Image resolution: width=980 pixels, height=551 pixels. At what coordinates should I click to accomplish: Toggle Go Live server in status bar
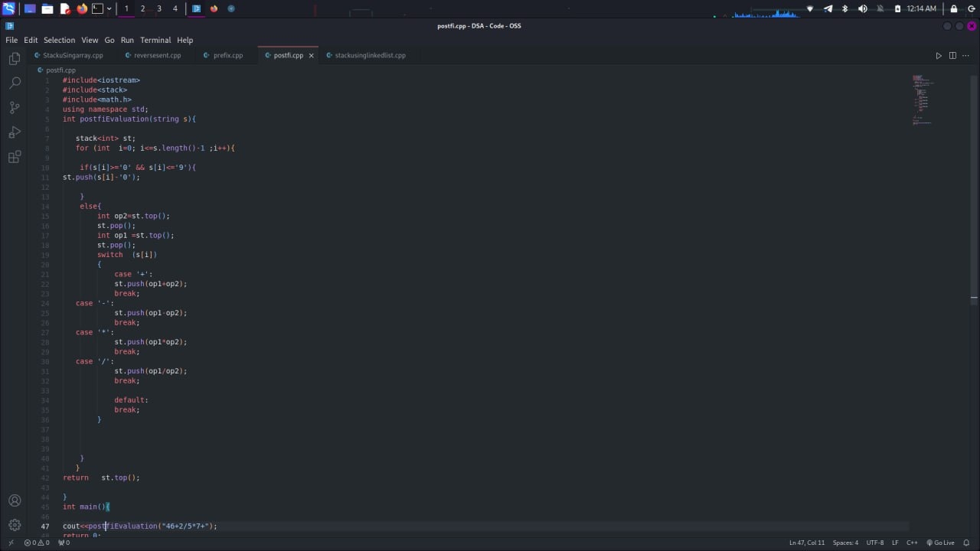point(939,543)
